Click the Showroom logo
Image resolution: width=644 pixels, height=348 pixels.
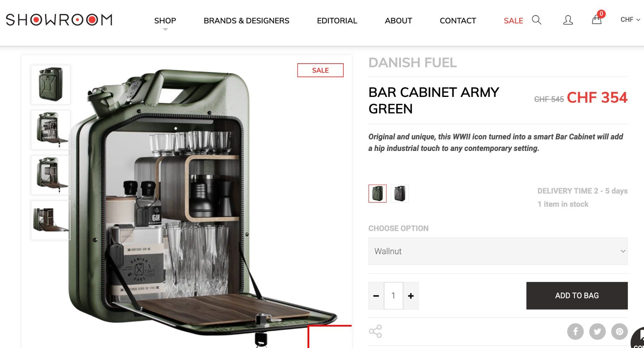point(59,20)
